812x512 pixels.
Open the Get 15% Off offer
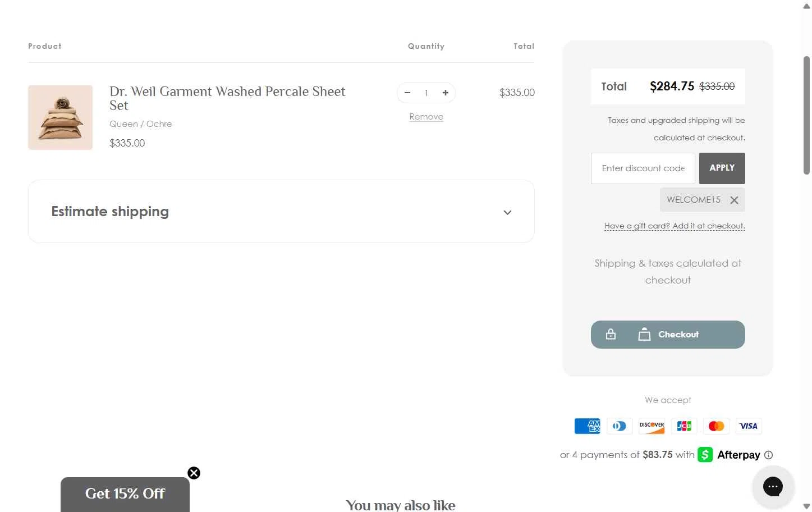coord(125,494)
